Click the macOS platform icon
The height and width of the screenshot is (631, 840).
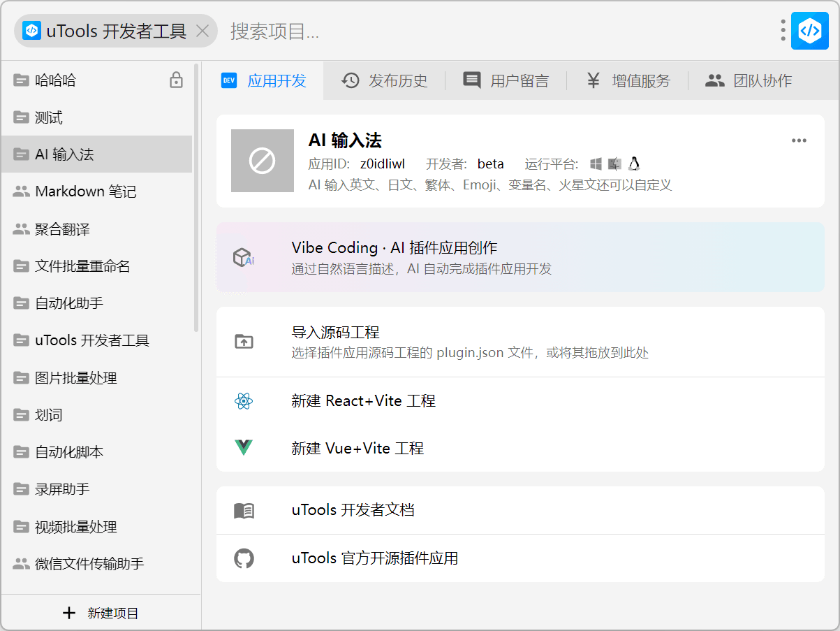pyautogui.click(x=614, y=164)
